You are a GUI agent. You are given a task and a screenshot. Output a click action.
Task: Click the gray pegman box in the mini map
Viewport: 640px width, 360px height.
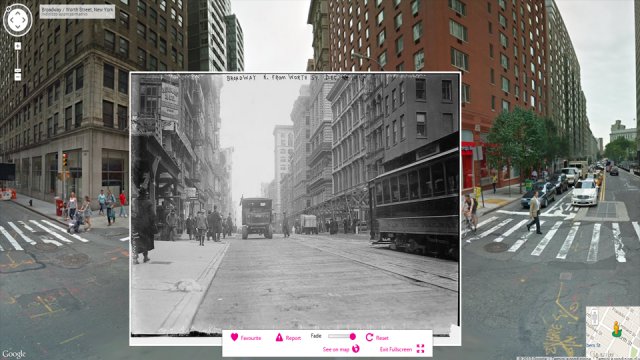pos(594,316)
